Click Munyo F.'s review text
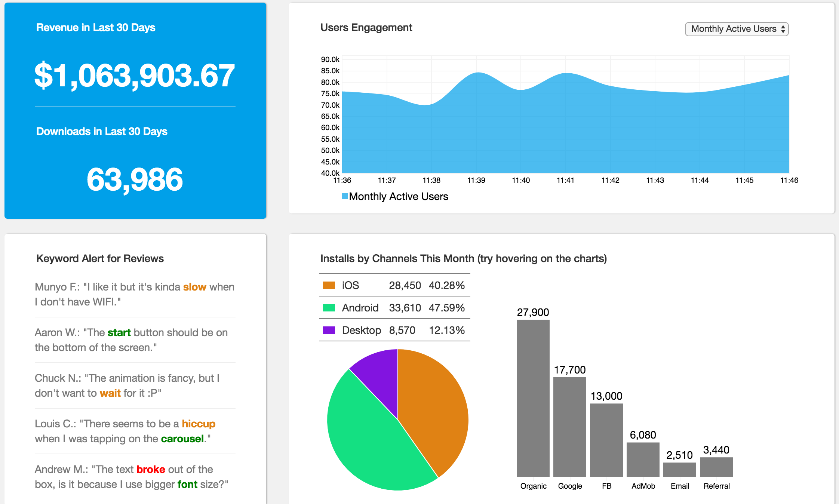This screenshot has height=504, width=839. point(135,294)
